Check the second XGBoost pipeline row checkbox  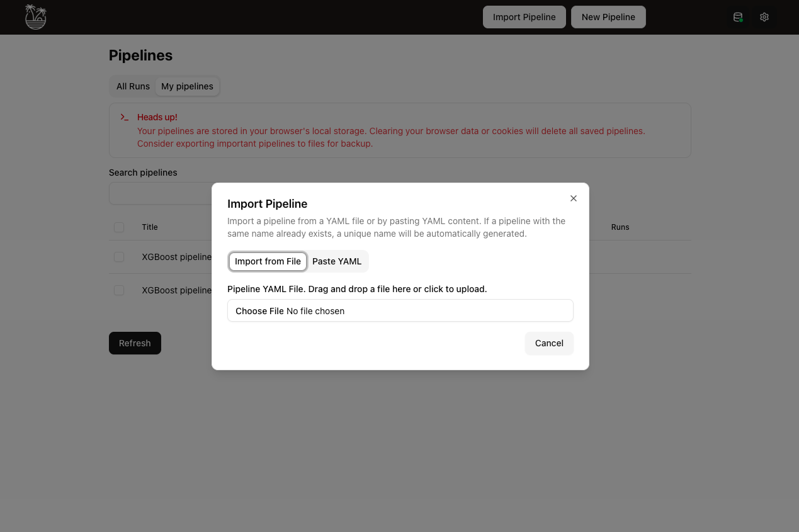pos(119,290)
